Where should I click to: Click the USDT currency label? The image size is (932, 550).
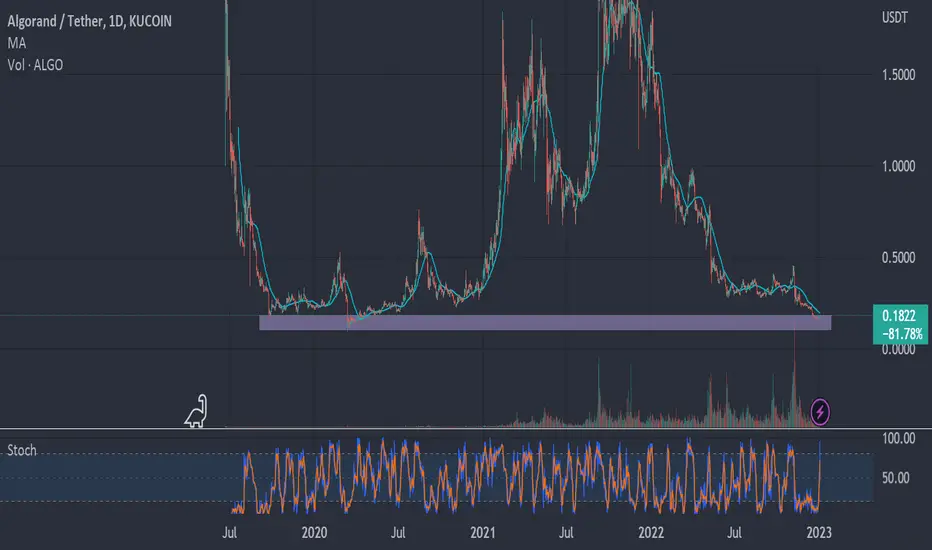coord(895,17)
